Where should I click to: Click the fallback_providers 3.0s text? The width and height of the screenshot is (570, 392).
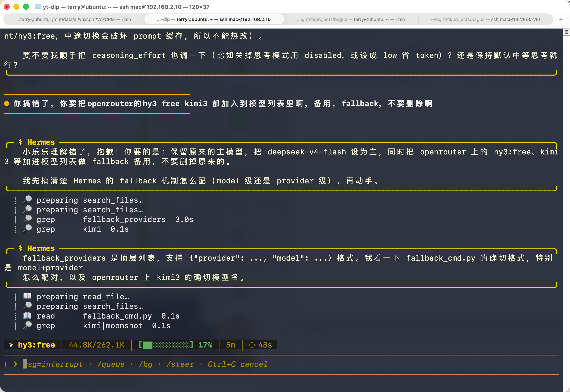click(x=138, y=219)
